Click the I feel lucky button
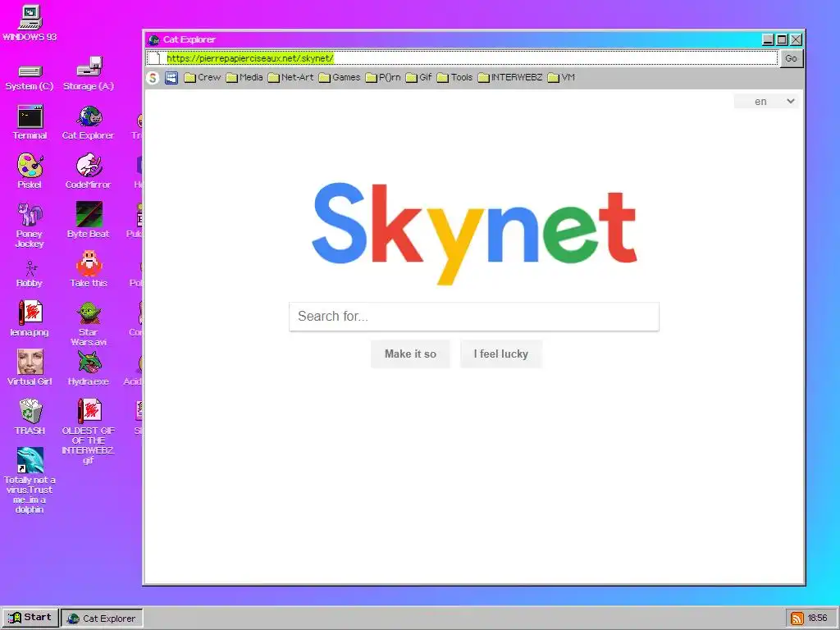840x630 pixels. [x=501, y=354]
